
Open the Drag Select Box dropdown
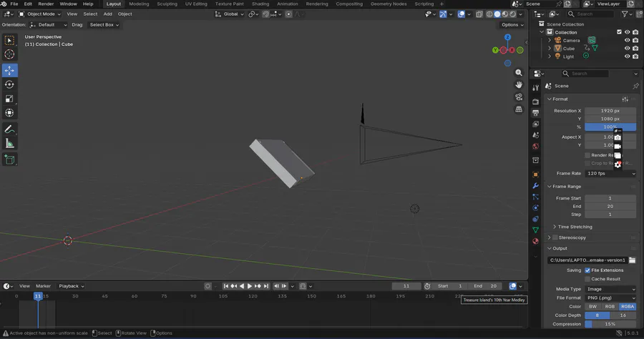click(104, 24)
